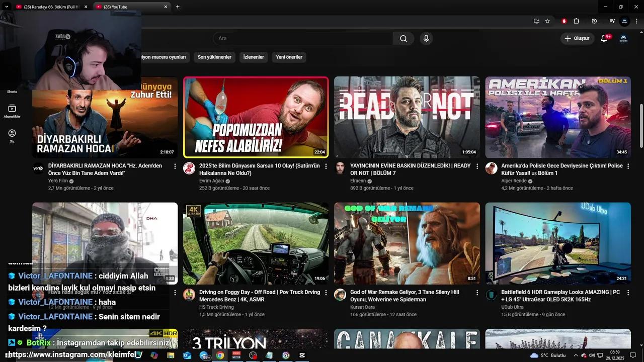This screenshot has width=644, height=362.
Task: Filter by Son yüklenenler chip
Action: pos(214,57)
